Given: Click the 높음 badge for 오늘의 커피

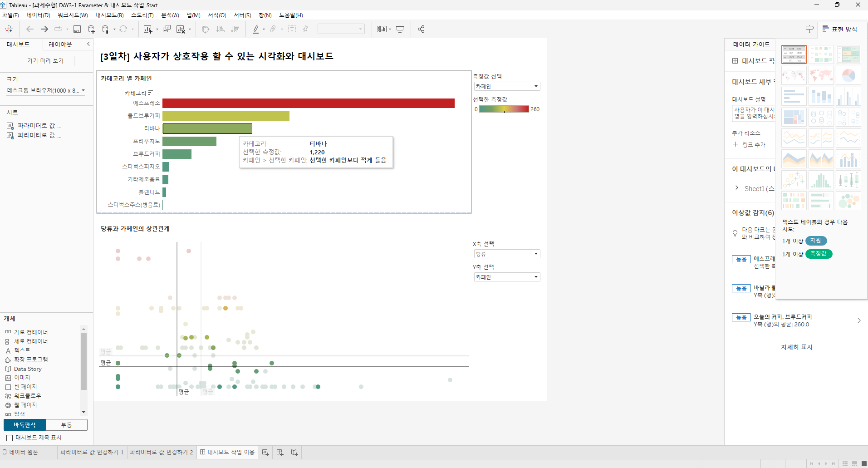Looking at the screenshot, I should click(741, 317).
